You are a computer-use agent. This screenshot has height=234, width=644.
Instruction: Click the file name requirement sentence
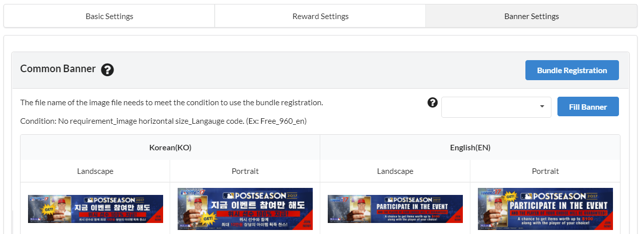point(172,102)
